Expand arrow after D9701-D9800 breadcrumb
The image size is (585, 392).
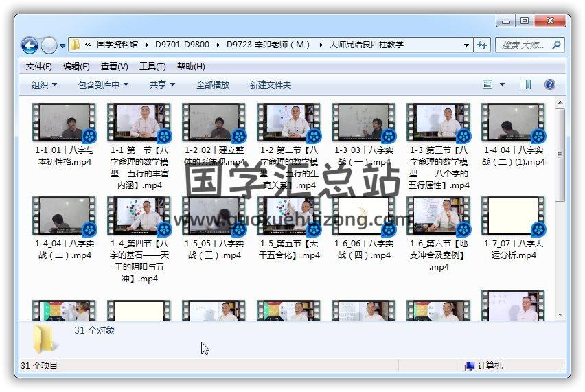(218, 45)
